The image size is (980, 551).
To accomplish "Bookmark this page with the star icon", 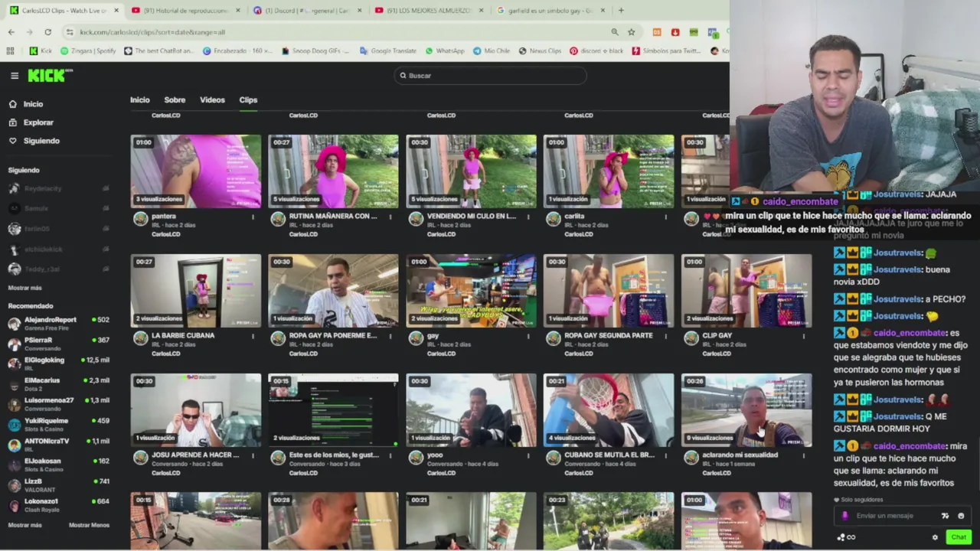I will [x=632, y=32].
